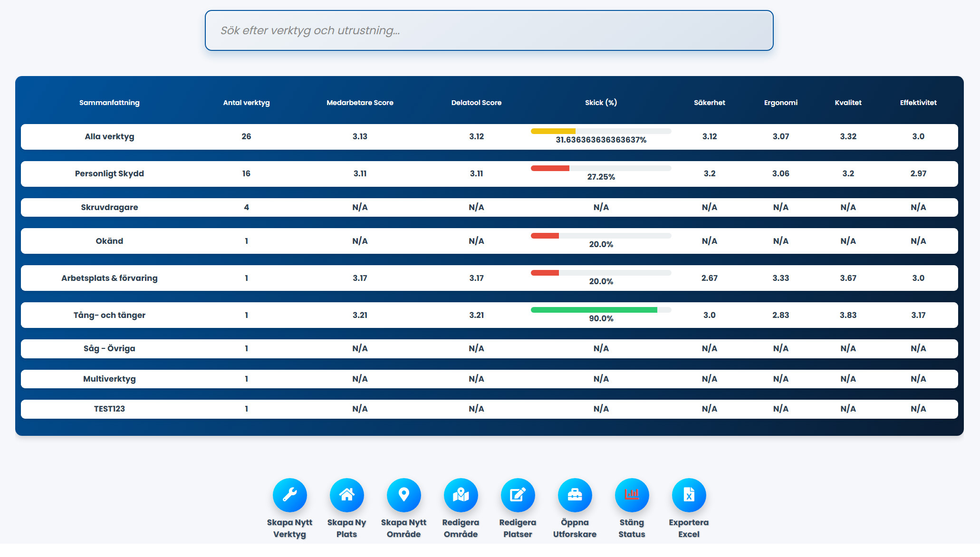
Task: Click the Skick (%) column header
Action: (601, 103)
